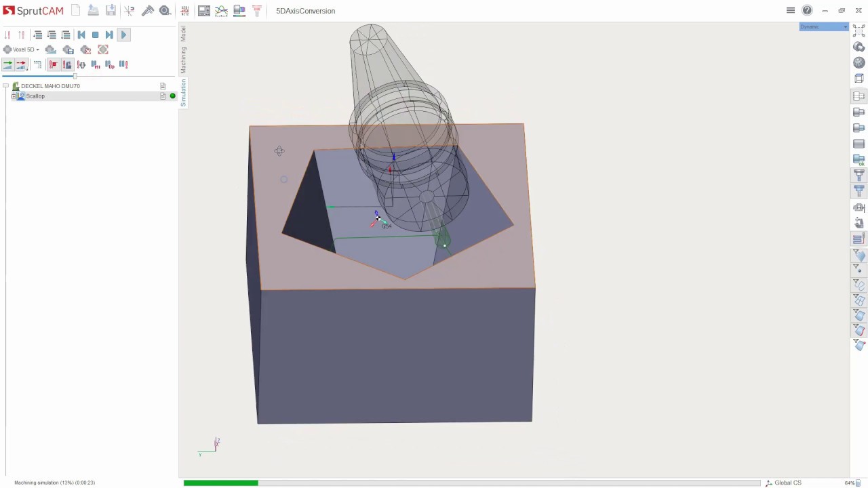The height and width of the screenshot is (488, 868).
Task: Click the Global CS indicator in status bar
Action: click(x=783, y=483)
